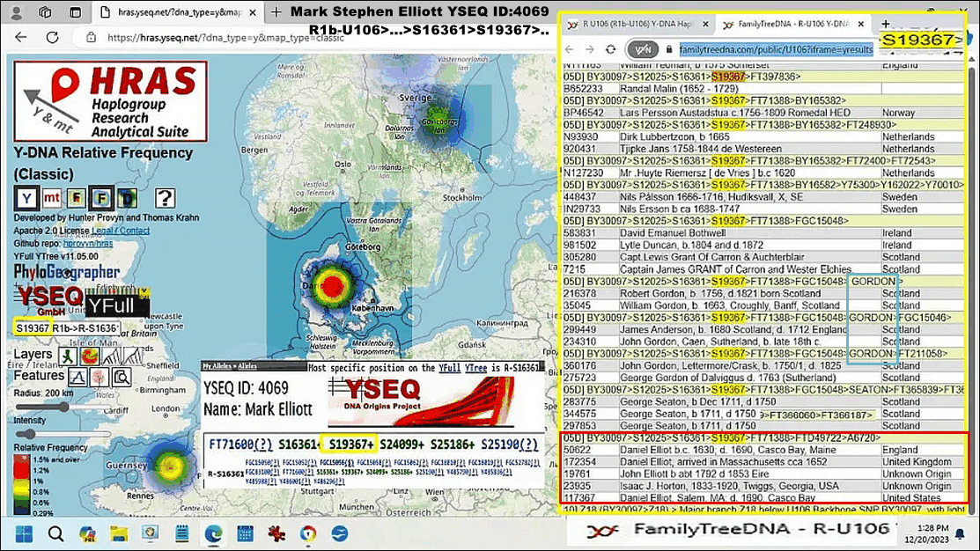
Task: Click the magnifier search feature icon
Action: (121, 377)
